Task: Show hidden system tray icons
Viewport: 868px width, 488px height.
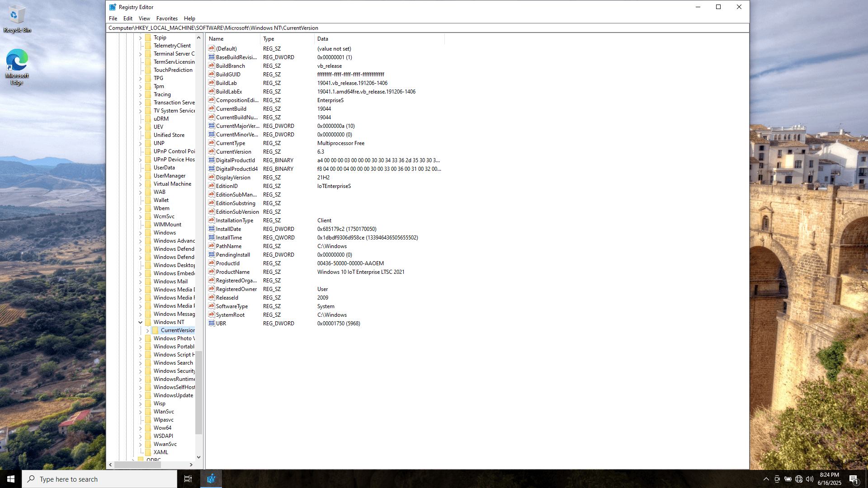Action: pyautogui.click(x=766, y=479)
